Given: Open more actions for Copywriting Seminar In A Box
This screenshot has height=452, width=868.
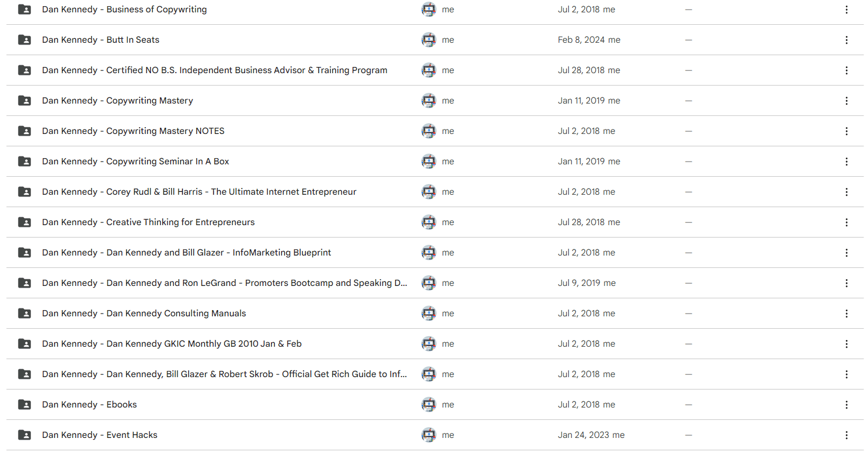Looking at the screenshot, I should pos(846,162).
